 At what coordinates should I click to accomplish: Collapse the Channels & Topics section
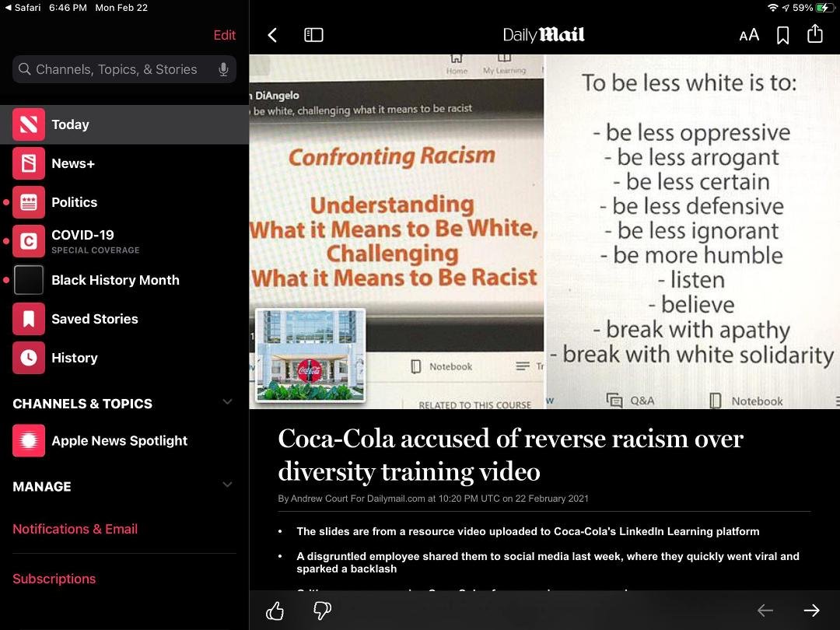tap(228, 402)
